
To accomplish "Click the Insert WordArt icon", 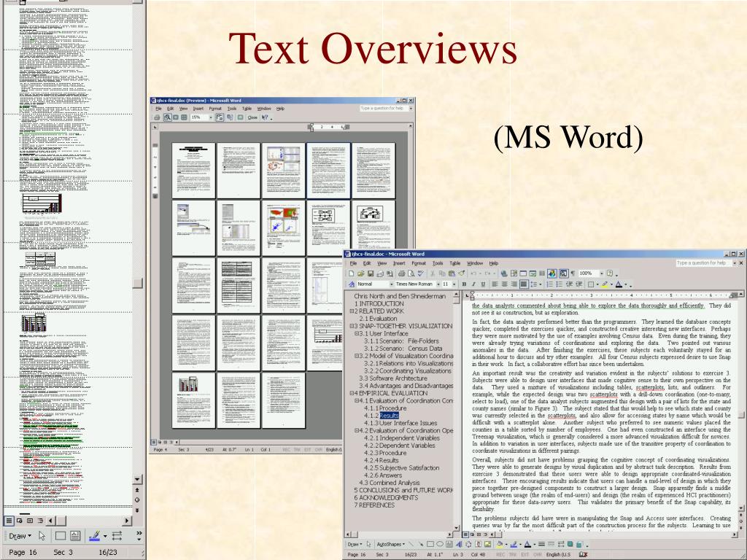I will [x=459, y=544].
